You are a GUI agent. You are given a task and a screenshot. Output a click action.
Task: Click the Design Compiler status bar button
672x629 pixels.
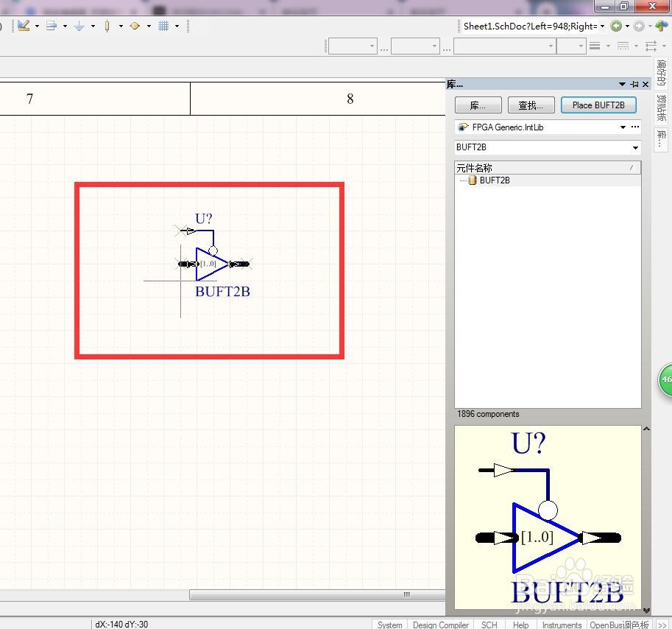coord(441,625)
